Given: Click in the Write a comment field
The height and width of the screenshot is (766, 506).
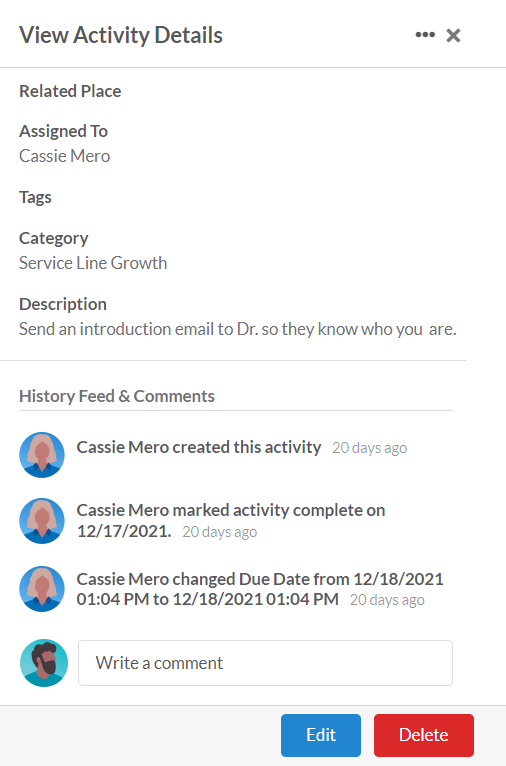Looking at the screenshot, I should [x=265, y=663].
